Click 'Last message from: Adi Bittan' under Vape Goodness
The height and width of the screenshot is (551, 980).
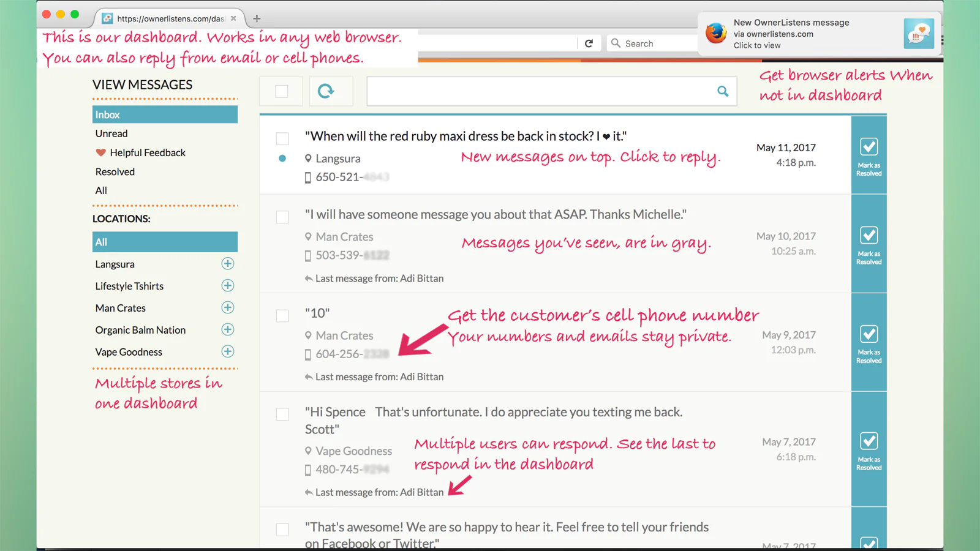click(x=379, y=492)
